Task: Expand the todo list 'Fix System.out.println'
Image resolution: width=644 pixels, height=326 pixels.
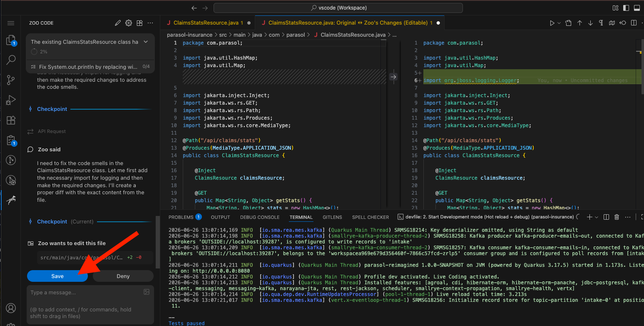Action: 90,66
